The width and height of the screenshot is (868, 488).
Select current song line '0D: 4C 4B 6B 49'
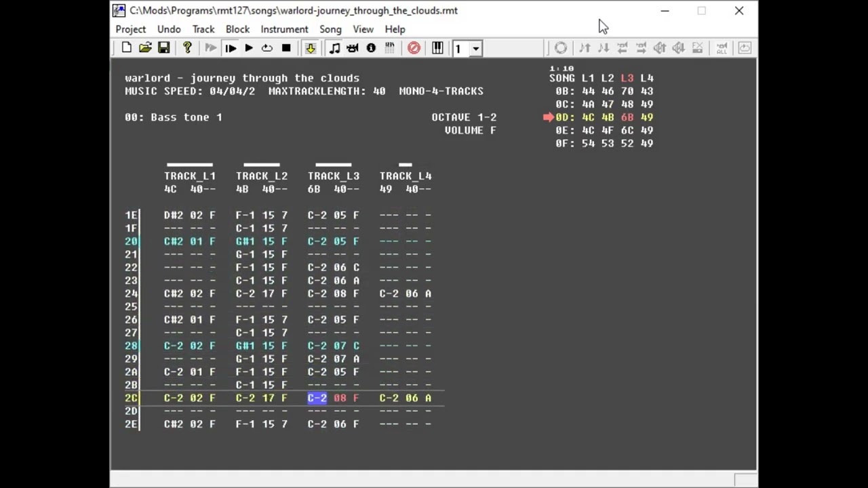(x=604, y=117)
